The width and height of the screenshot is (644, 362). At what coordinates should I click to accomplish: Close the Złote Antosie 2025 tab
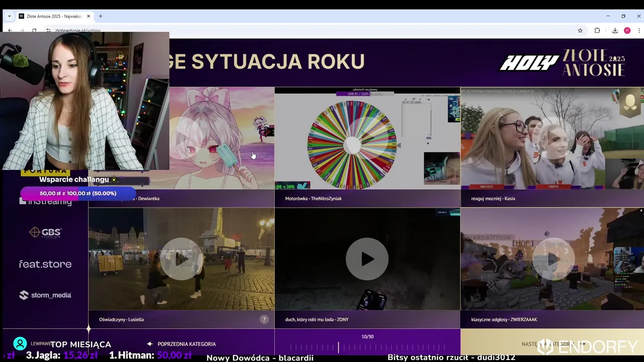point(89,16)
